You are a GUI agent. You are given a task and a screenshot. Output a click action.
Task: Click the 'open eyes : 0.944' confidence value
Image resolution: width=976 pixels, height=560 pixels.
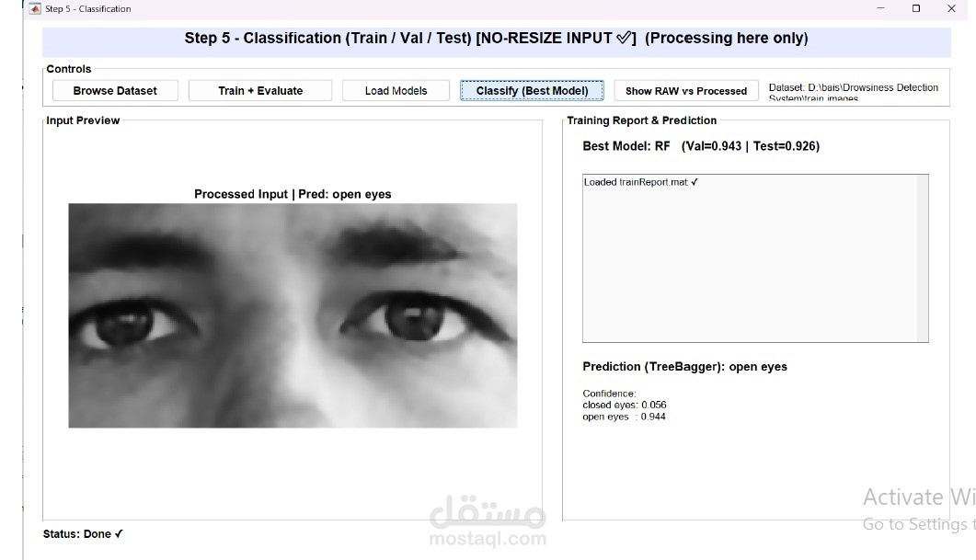point(624,417)
